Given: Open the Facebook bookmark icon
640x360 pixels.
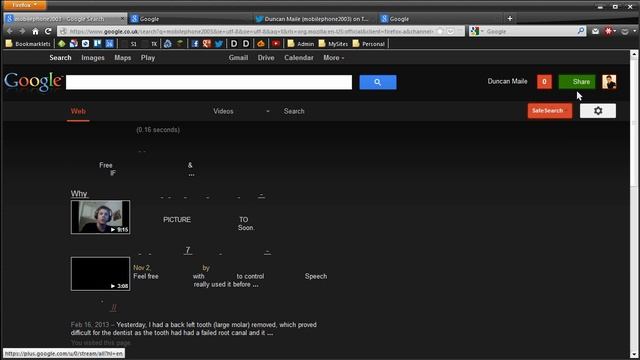Looking at the screenshot, I should (195, 44).
